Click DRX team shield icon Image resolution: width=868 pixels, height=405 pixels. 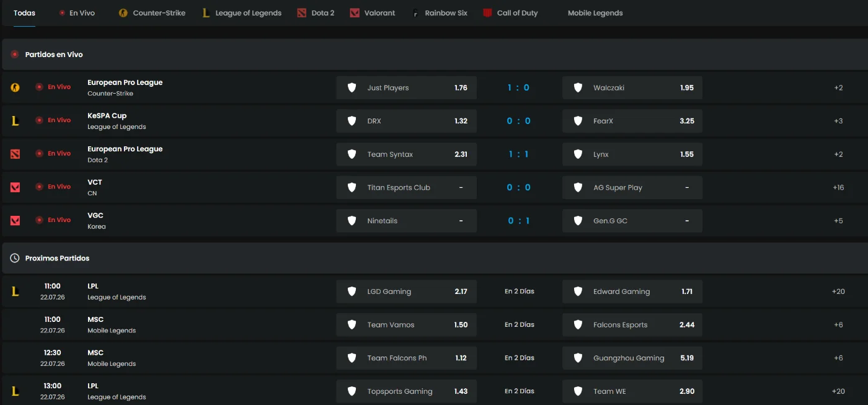(352, 121)
